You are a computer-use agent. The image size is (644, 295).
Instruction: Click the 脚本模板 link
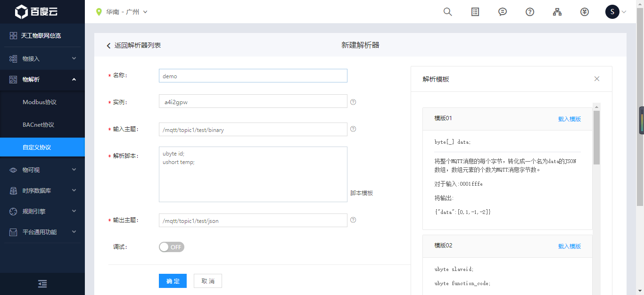(362, 193)
